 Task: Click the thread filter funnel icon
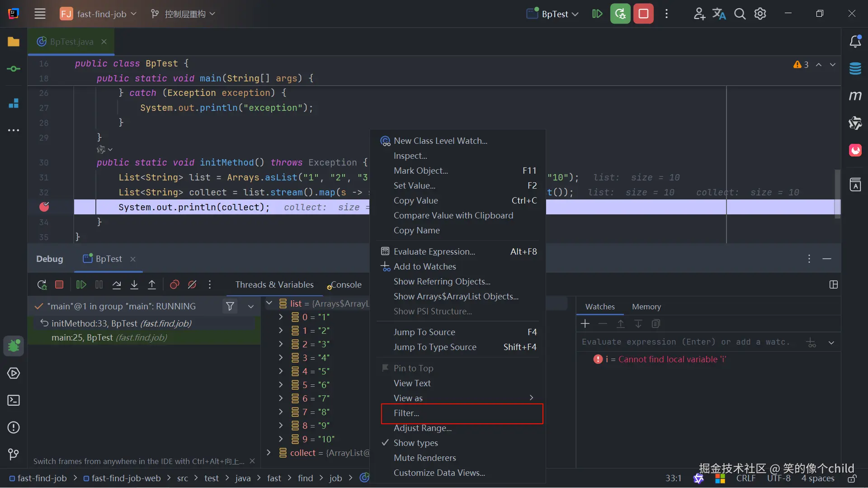(x=230, y=306)
